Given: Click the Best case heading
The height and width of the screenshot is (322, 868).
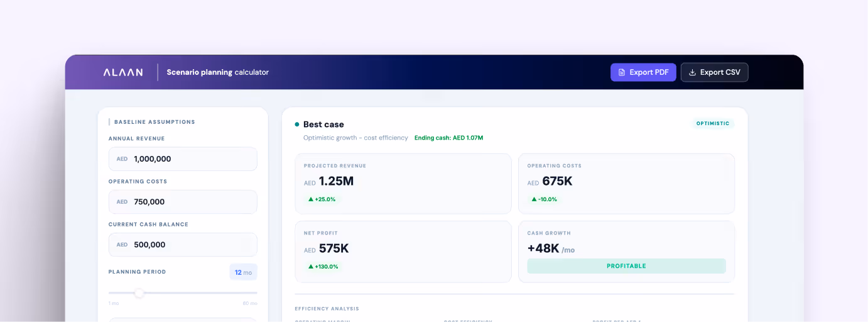Looking at the screenshot, I should (x=323, y=125).
